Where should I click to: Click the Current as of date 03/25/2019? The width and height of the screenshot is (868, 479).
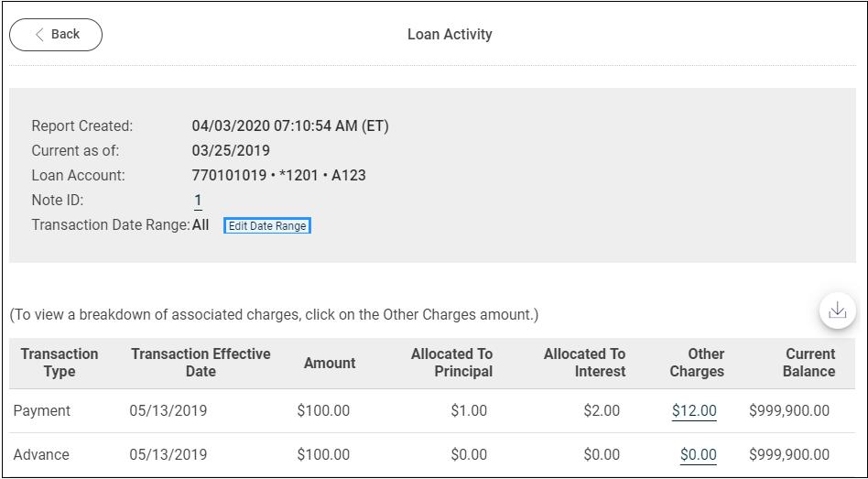point(231,151)
